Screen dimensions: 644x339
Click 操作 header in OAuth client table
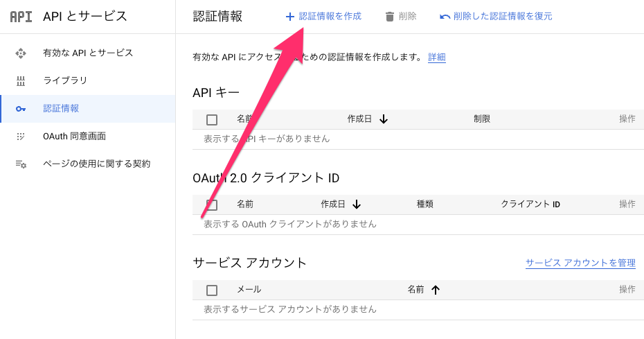point(627,204)
